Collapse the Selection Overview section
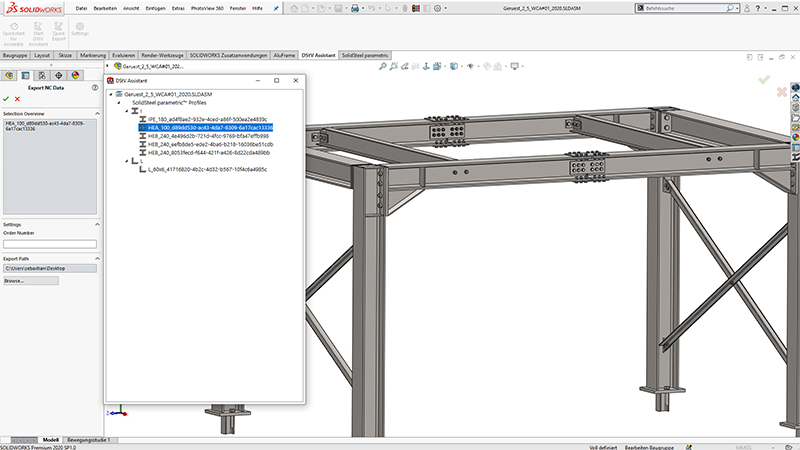Screen dimensions: 800x450 pyautogui.click(x=97, y=114)
